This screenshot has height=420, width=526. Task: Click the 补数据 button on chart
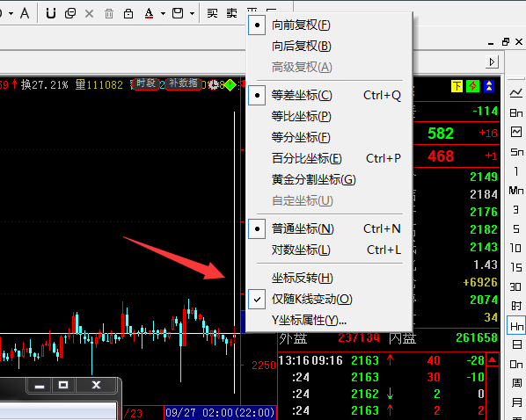183,83
